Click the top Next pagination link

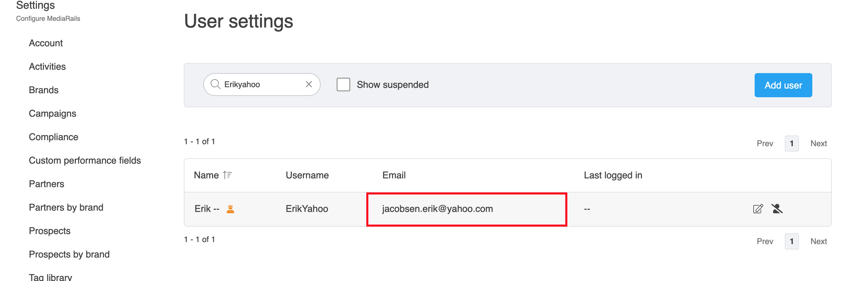click(x=818, y=144)
